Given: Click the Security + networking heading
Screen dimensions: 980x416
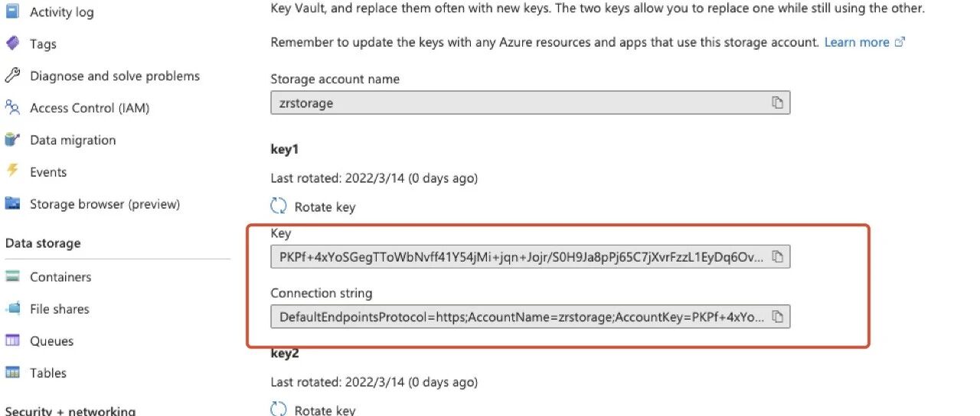Looking at the screenshot, I should [x=70, y=411].
